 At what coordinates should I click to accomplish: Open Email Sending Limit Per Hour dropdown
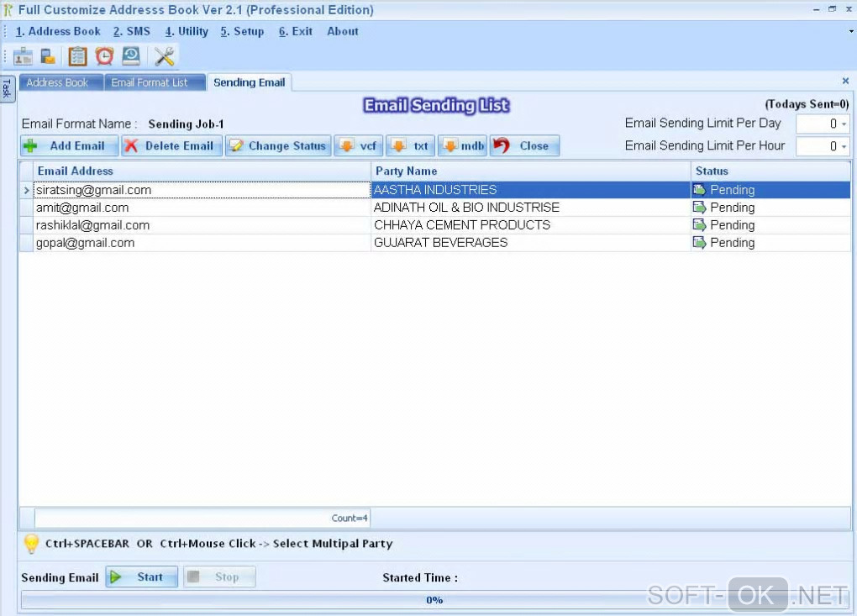844,146
